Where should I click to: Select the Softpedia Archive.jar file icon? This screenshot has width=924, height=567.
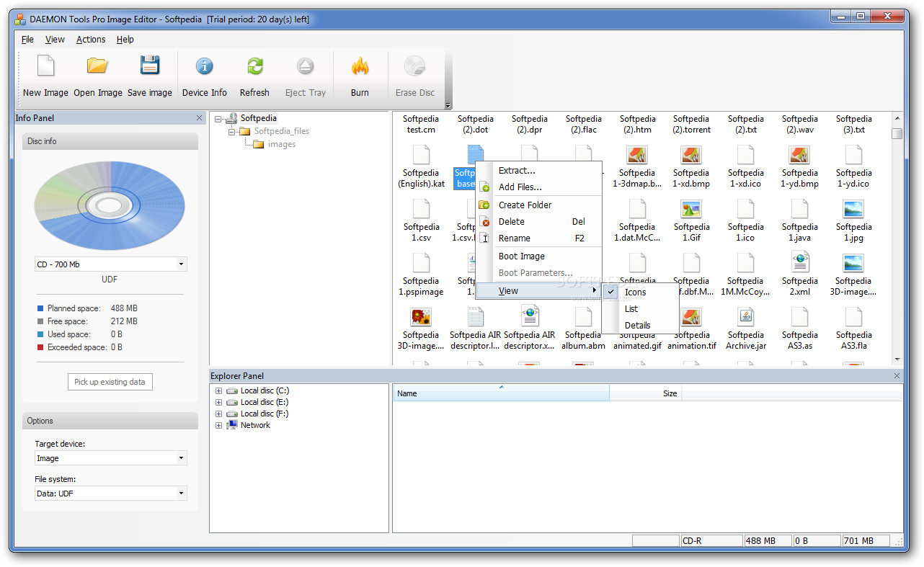pos(745,317)
